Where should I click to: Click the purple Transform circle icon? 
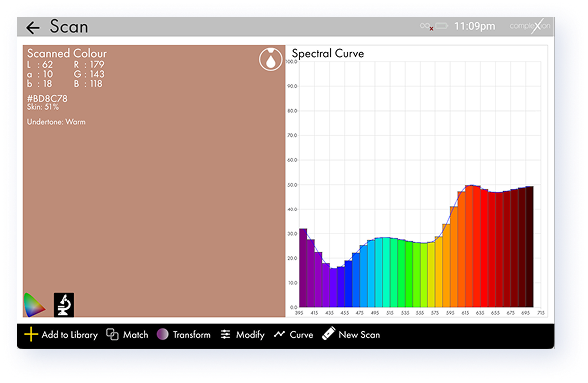pos(162,334)
